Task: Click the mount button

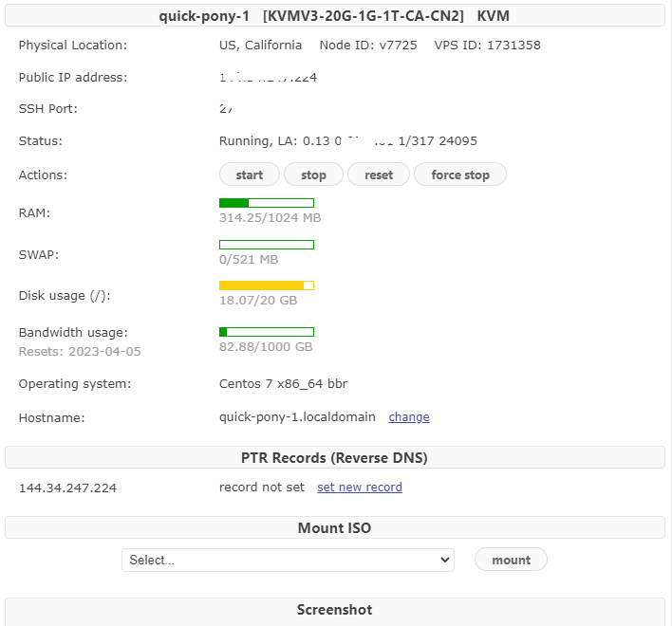Action: 511,560
